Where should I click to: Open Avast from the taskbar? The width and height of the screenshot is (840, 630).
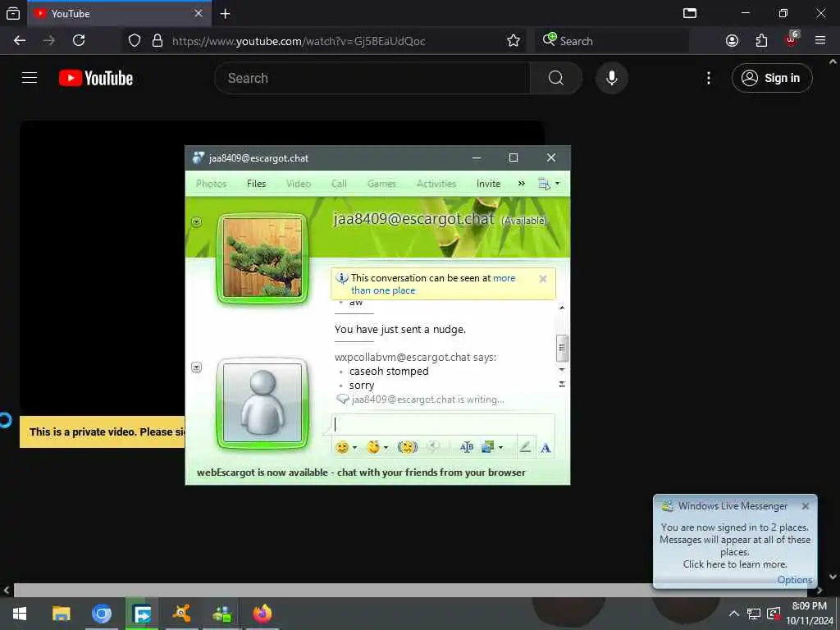click(x=181, y=614)
